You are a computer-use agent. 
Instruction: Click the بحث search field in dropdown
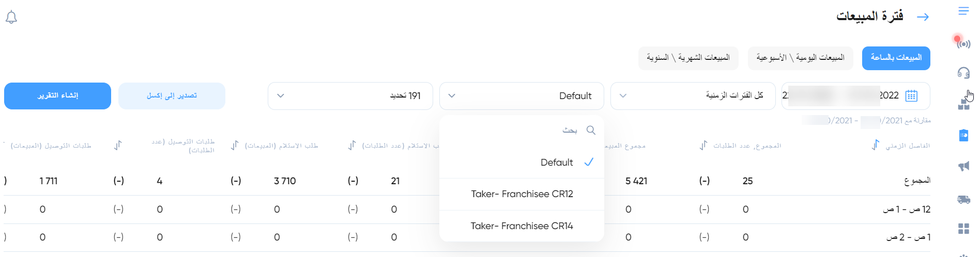coord(522,130)
